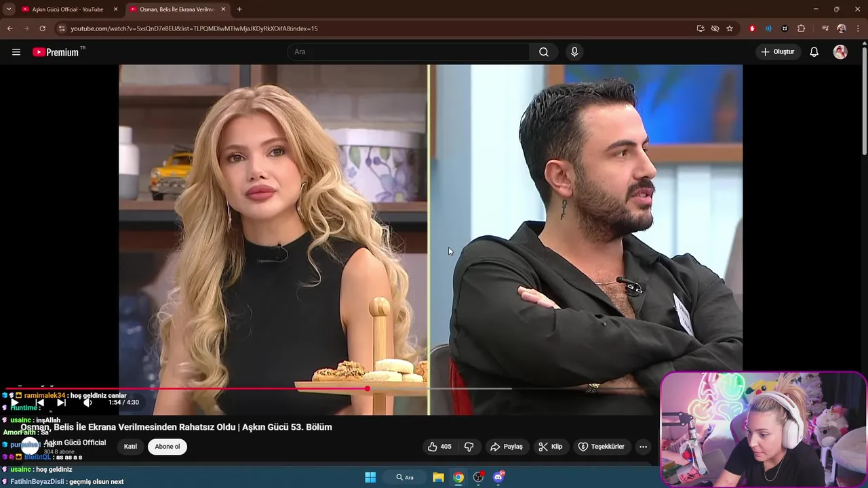
Task: Seek using the red progress bar handle
Action: coord(367,389)
